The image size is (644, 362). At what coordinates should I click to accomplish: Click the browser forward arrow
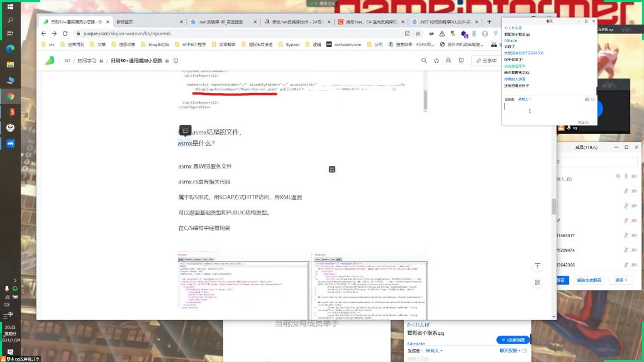pos(54,34)
